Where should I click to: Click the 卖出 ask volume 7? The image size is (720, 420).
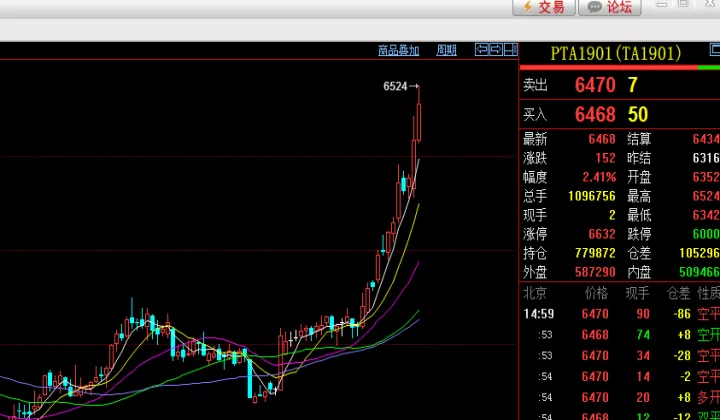pyautogui.click(x=633, y=85)
